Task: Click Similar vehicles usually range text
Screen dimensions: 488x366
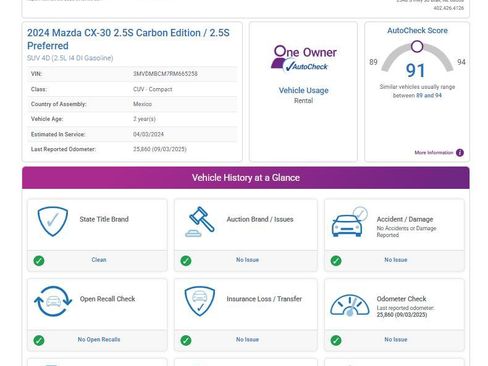Action: pos(417,91)
